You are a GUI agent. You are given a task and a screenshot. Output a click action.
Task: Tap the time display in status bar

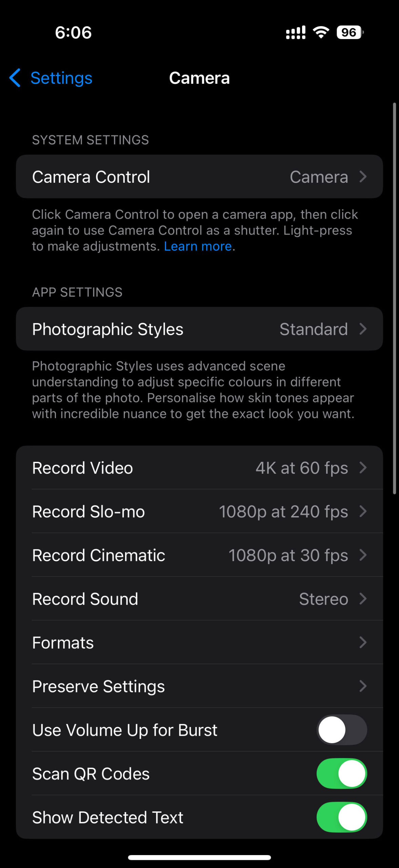tap(73, 33)
